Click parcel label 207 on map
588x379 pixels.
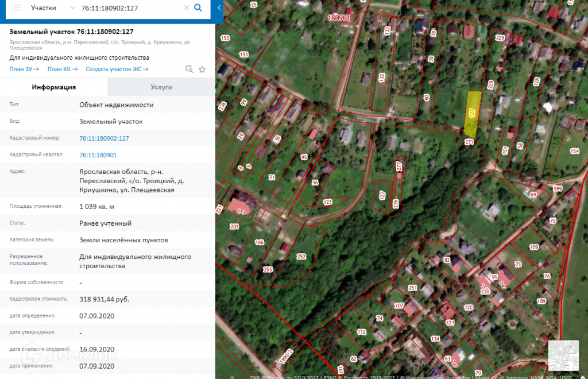399,305
